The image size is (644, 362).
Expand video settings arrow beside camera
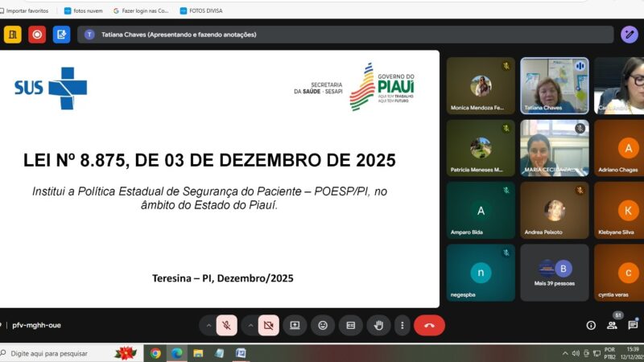(250, 326)
